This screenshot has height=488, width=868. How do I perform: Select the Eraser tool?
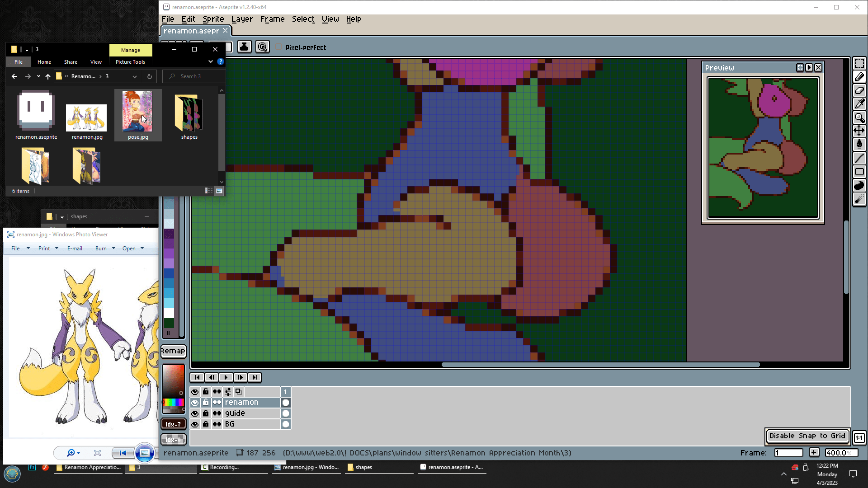coord(859,90)
